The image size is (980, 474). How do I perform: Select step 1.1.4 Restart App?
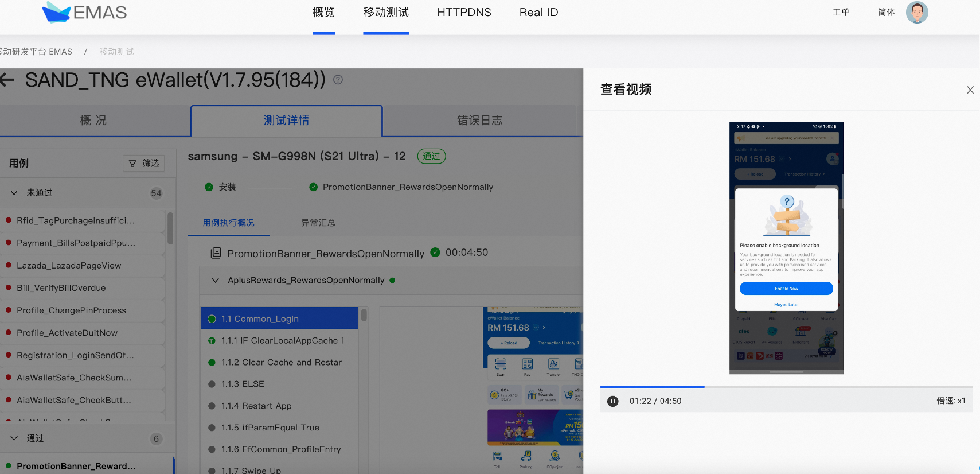[x=279, y=406]
